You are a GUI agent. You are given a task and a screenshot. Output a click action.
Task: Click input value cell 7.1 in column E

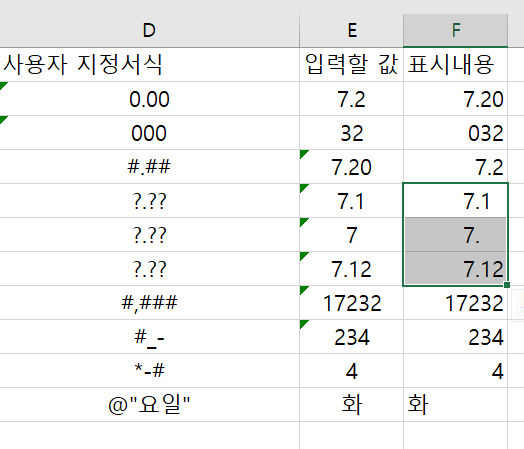click(352, 201)
